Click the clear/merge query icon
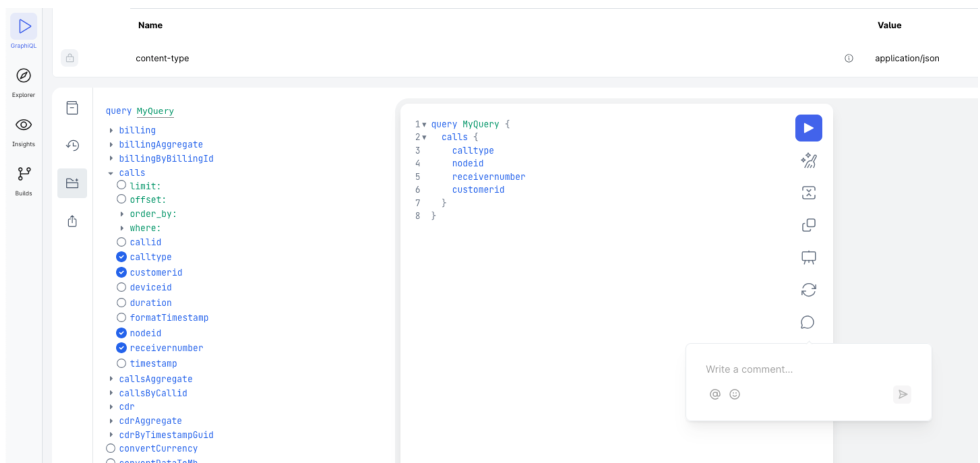Viewport: 980px width, 463px height. [808, 192]
